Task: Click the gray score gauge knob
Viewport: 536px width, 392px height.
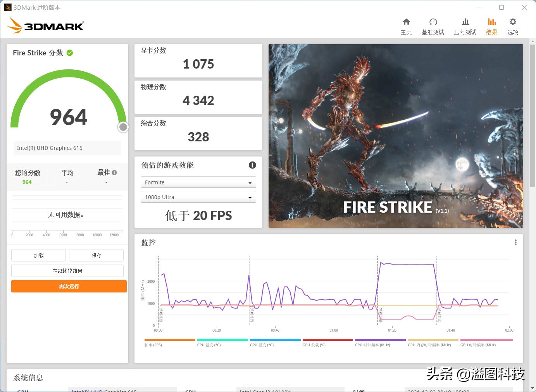Action: (x=123, y=127)
